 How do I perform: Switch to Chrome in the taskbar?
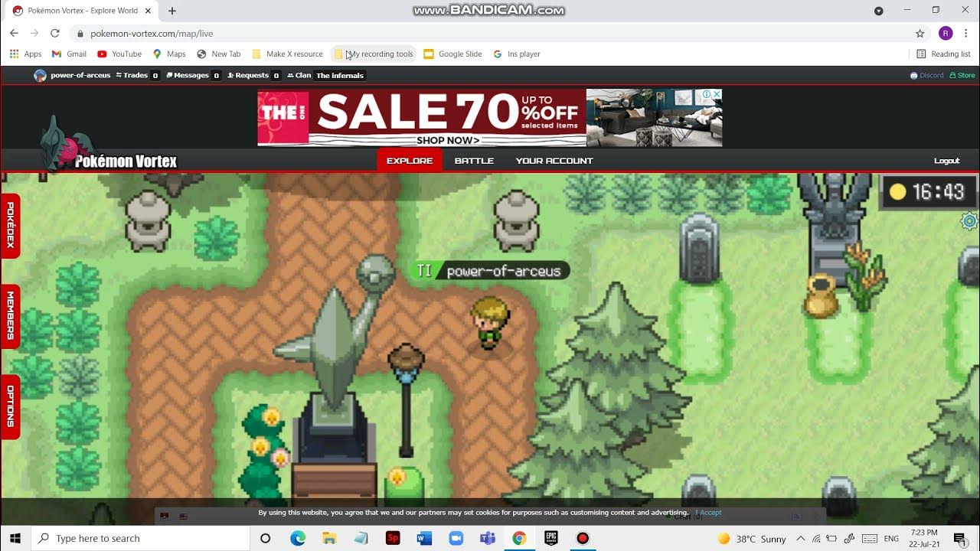pyautogui.click(x=519, y=538)
